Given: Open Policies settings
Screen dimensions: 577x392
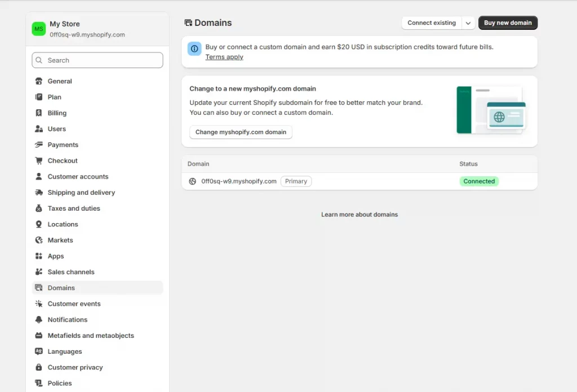Looking at the screenshot, I should [97, 383].
